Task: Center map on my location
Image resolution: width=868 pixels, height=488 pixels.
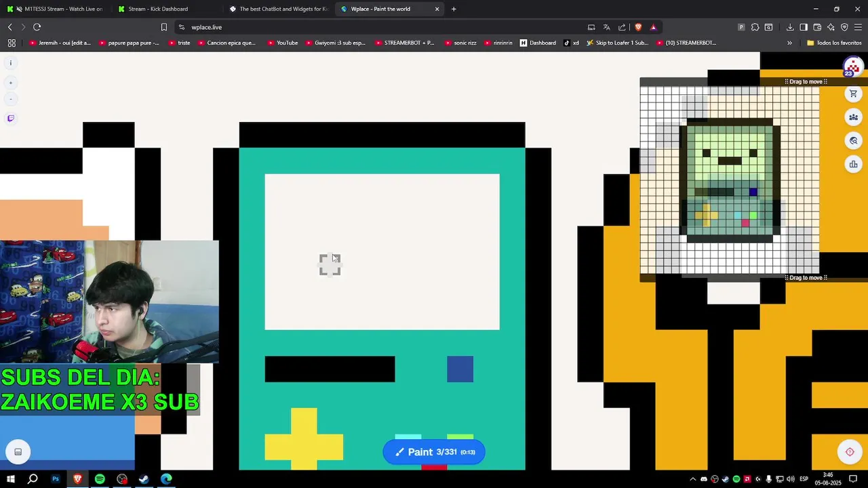Action: (x=849, y=452)
